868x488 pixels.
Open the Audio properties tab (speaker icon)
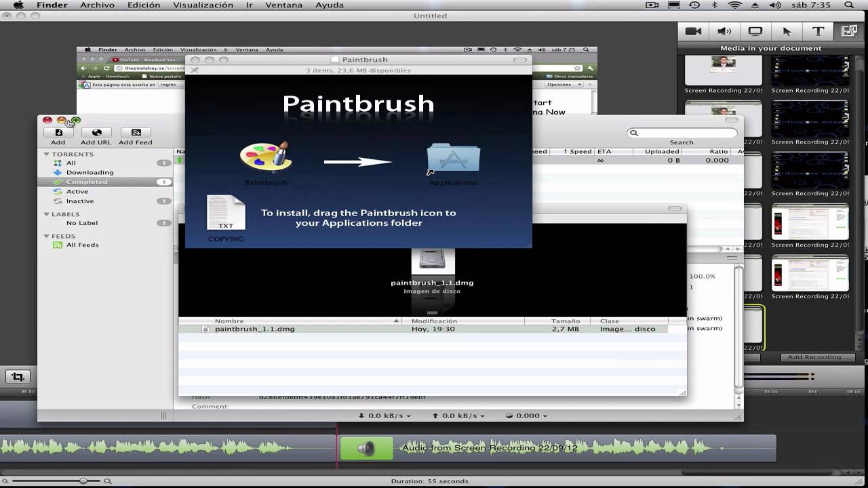[x=724, y=31]
